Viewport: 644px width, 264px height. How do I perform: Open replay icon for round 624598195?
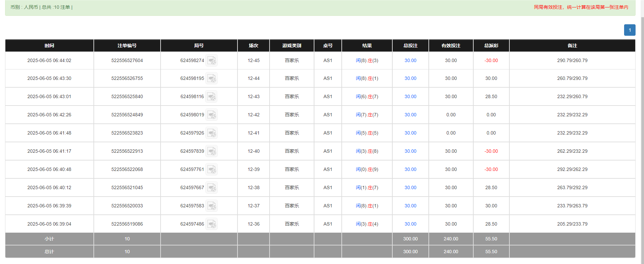tap(212, 79)
